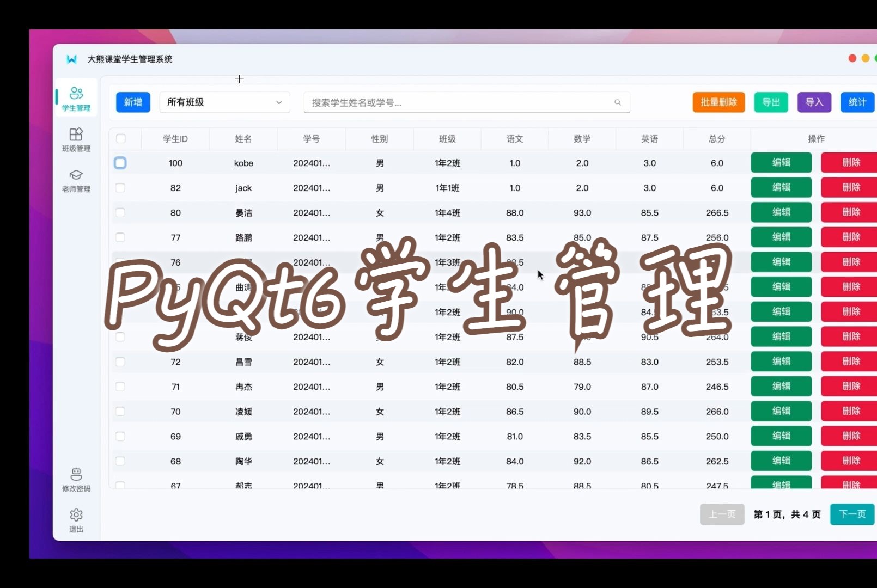Image resolution: width=877 pixels, height=588 pixels.
Task: Click the 语文 column header
Action: coord(515,139)
